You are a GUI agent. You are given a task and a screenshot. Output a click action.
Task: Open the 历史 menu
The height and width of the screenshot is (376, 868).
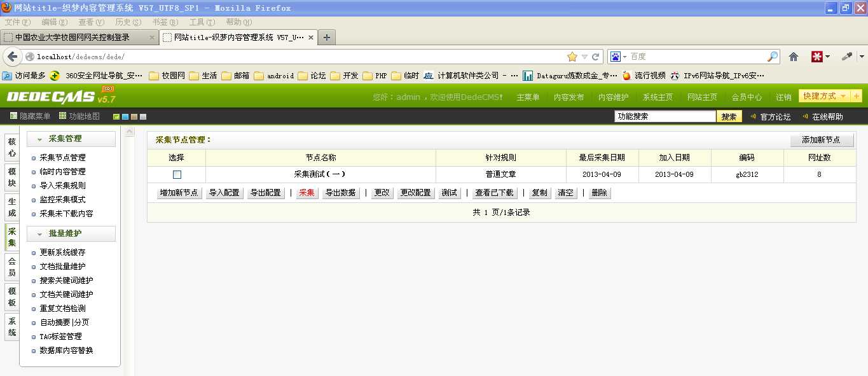tap(128, 22)
